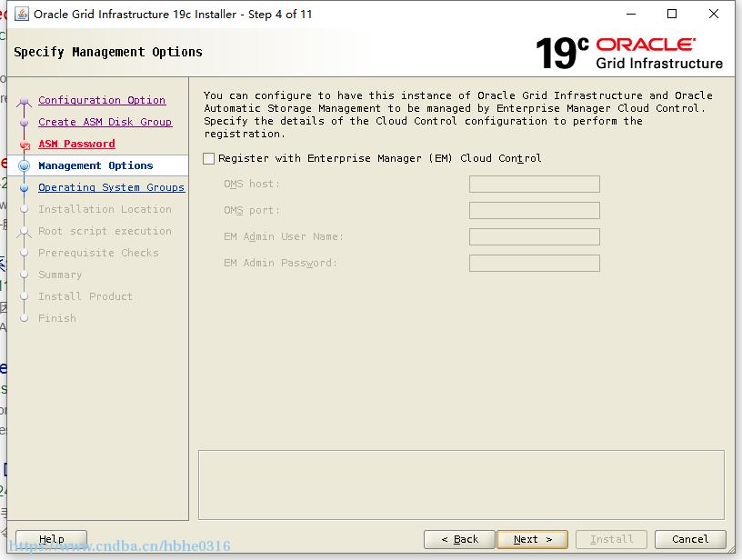This screenshot has height=560, width=742.
Task: Focus the OMS port field
Action: (x=535, y=211)
